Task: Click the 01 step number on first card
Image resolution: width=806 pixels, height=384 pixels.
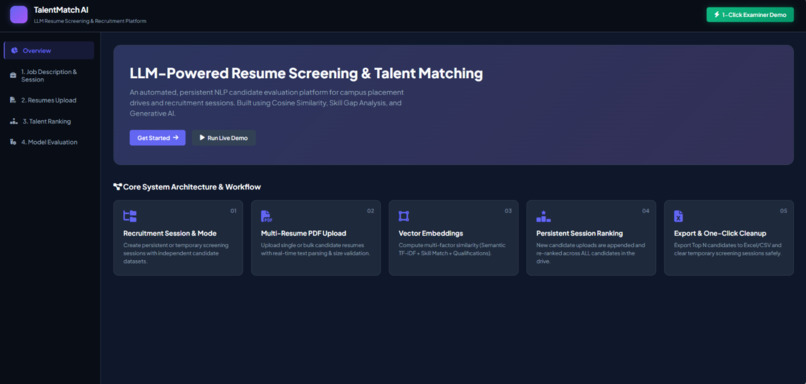Action: (x=233, y=211)
